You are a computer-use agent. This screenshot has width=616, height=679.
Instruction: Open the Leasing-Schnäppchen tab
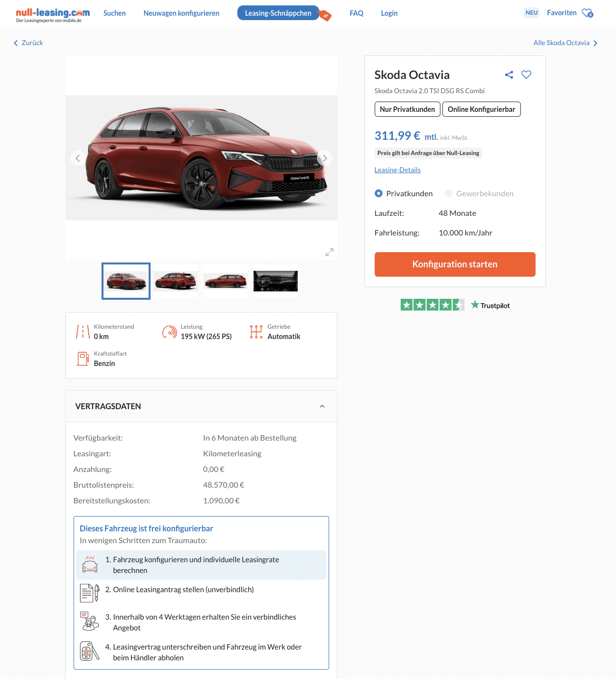(x=278, y=13)
